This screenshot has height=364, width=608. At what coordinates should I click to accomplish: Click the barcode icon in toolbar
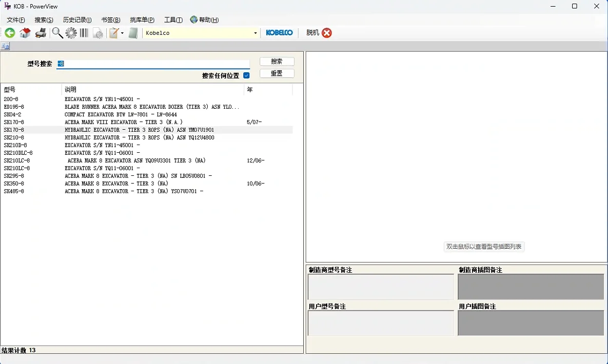pos(84,33)
